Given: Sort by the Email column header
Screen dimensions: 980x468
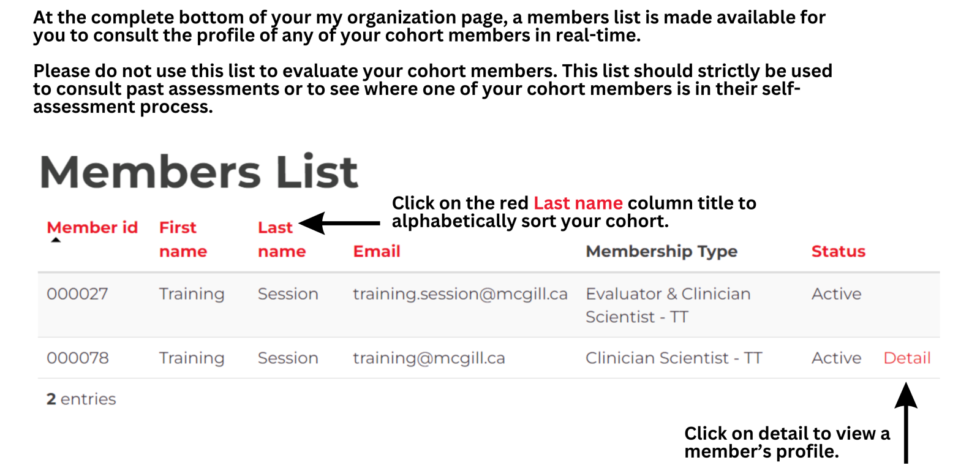Looking at the screenshot, I should 377,251.
